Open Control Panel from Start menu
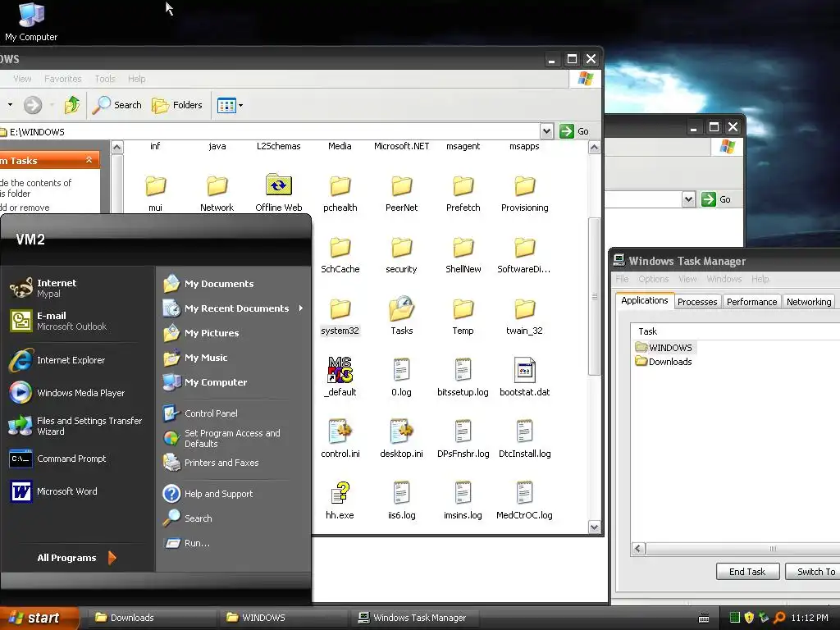This screenshot has width=840, height=630. click(200, 413)
